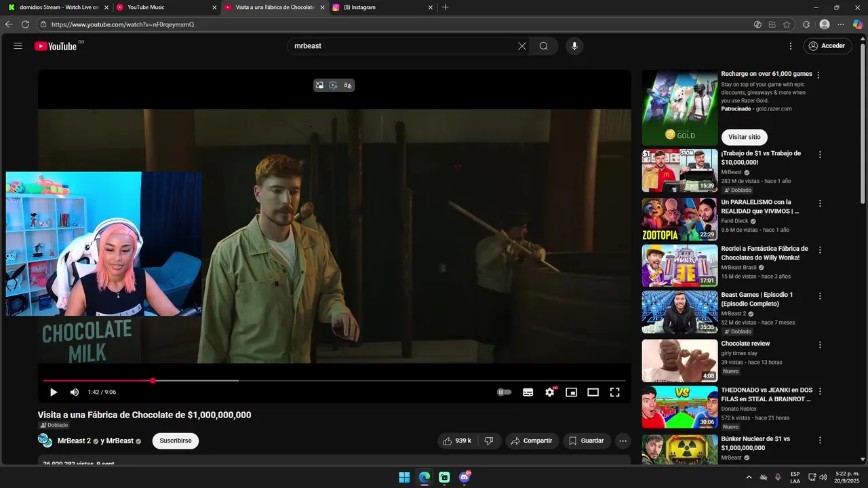This screenshot has width=868, height=488.
Task: Open menu for Chocolate review video
Action: click(x=820, y=345)
